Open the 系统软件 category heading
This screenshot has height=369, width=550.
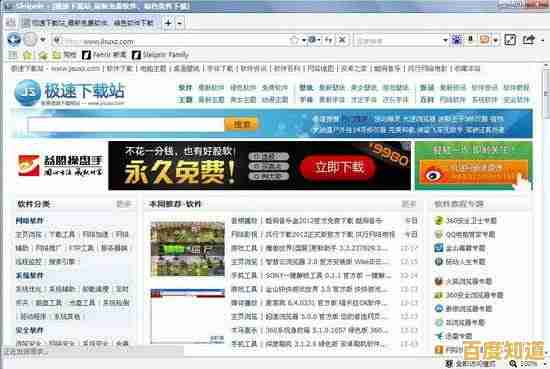pyautogui.click(x=29, y=275)
